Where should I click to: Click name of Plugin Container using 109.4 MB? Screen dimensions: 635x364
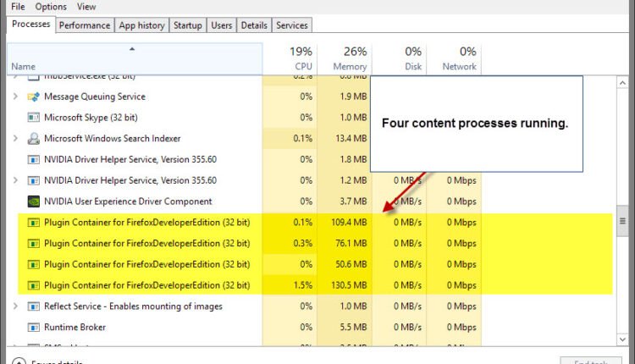point(147,223)
